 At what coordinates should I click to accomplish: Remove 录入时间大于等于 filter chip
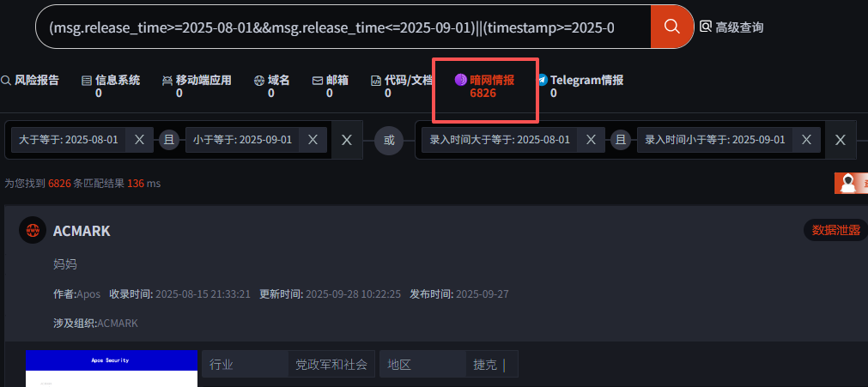(591, 140)
